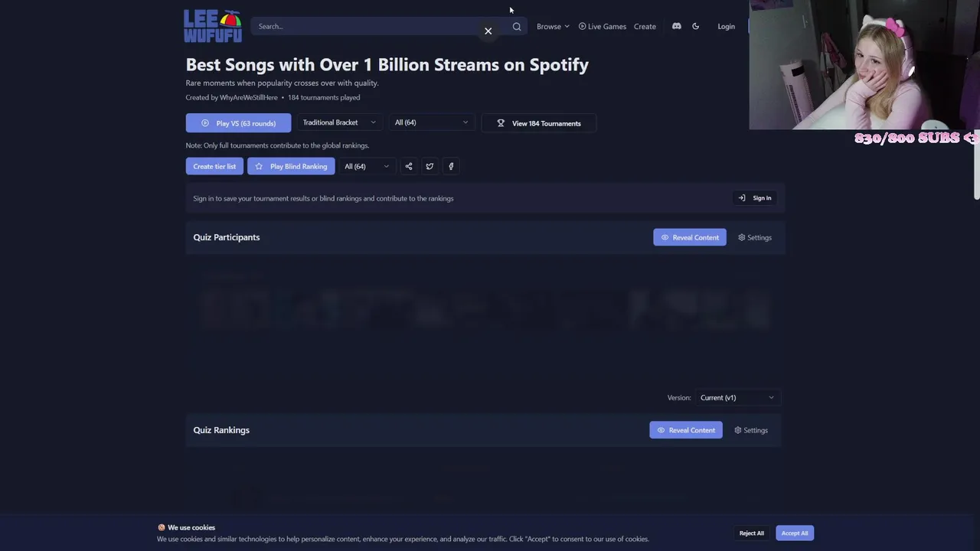
Task: Open Settings for Quiz Participants
Action: point(755,237)
